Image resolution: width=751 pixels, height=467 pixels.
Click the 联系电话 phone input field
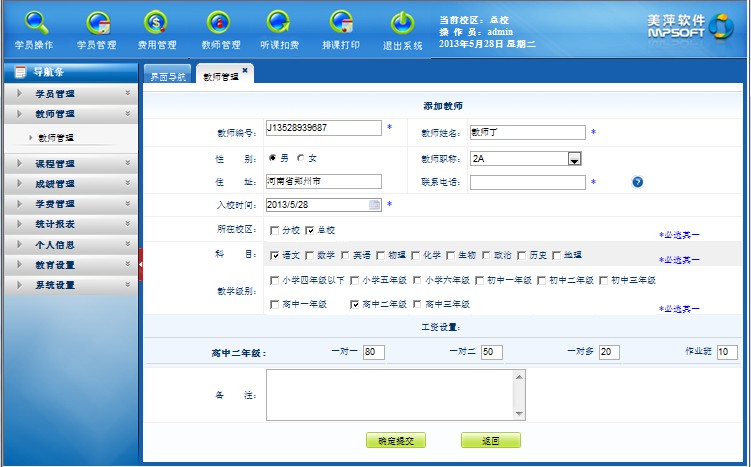click(527, 182)
